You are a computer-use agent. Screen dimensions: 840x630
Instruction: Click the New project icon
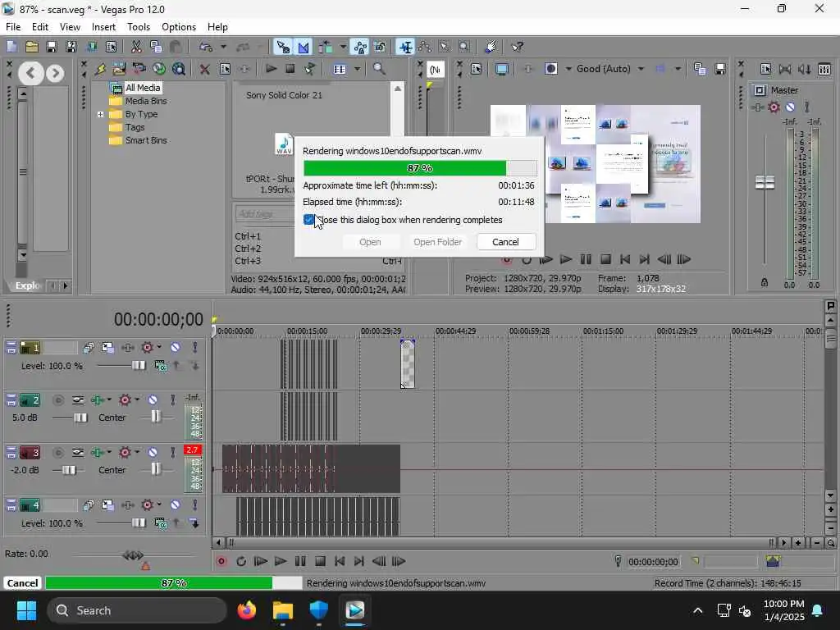tap(11, 47)
